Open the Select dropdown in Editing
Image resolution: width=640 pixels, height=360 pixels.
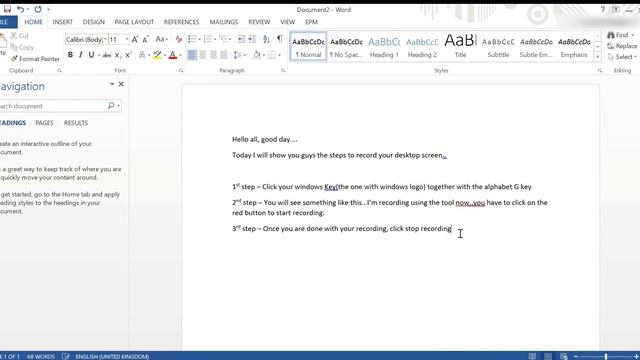[x=622, y=57]
